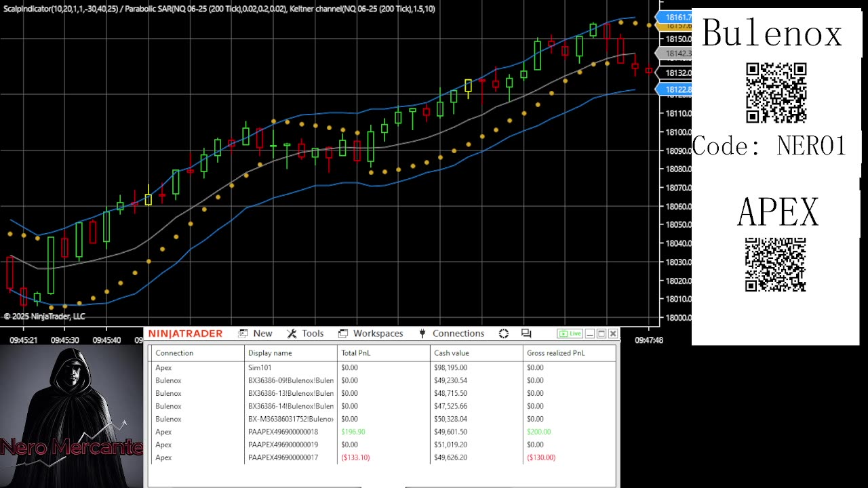This screenshot has width=868, height=488.
Task: Click the plug icon beside Connections
Action: pyautogui.click(x=422, y=333)
